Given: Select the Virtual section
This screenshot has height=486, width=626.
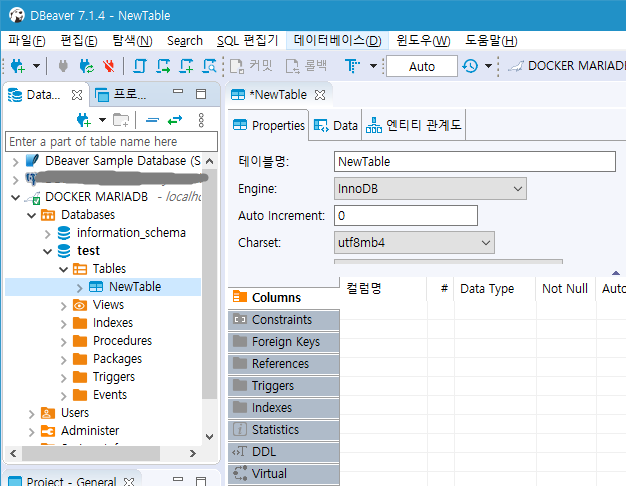Looking at the screenshot, I should (284, 474).
